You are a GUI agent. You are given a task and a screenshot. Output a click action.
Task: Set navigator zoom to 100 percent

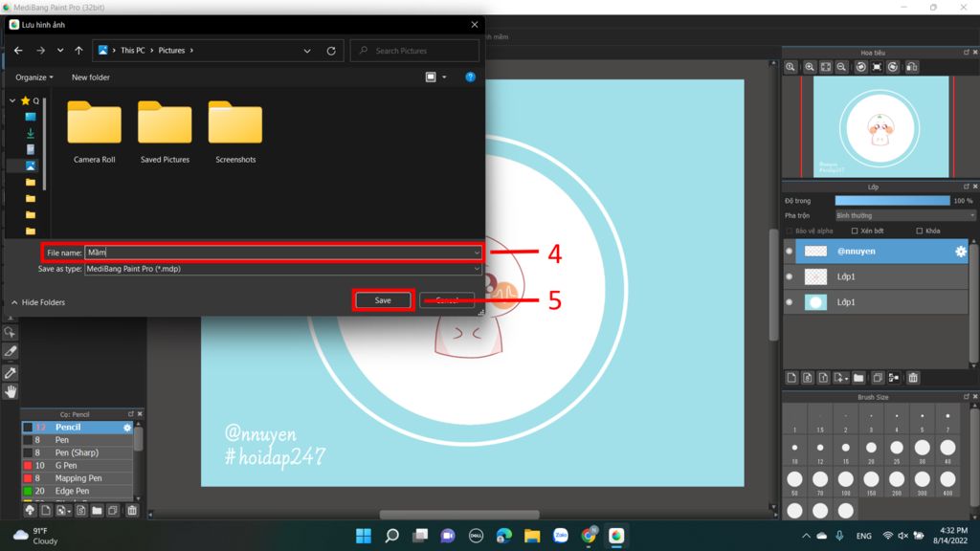[x=790, y=67]
